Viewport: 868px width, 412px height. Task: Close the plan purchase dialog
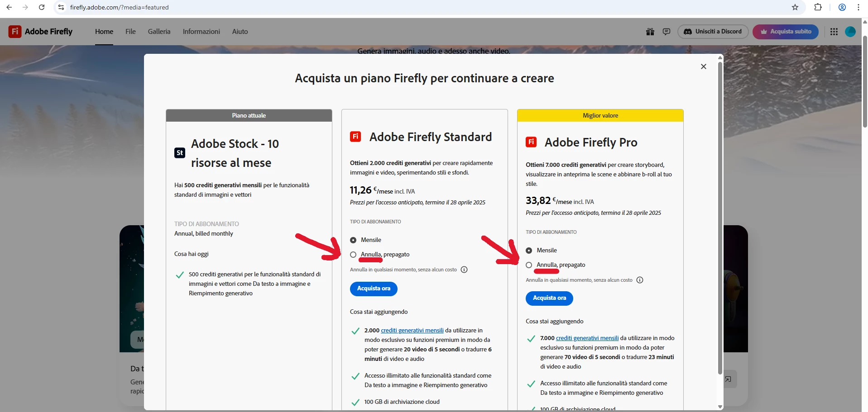click(x=704, y=66)
